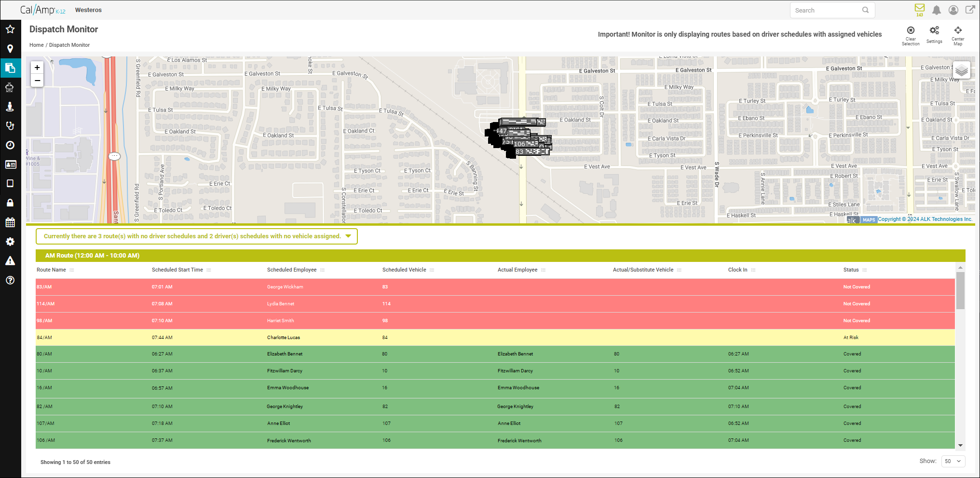Select the 114/AM route row
The width and height of the screenshot is (980, 478).
click(x=495, y=304)
